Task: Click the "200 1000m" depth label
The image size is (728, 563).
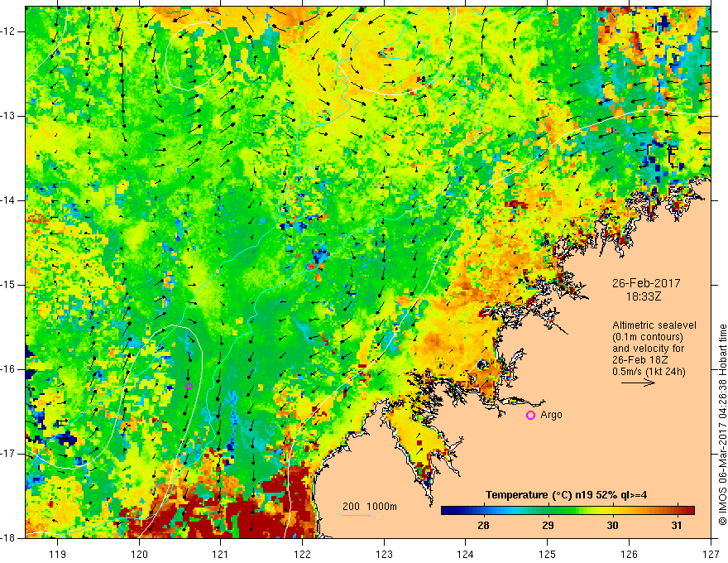Action: 370,507
